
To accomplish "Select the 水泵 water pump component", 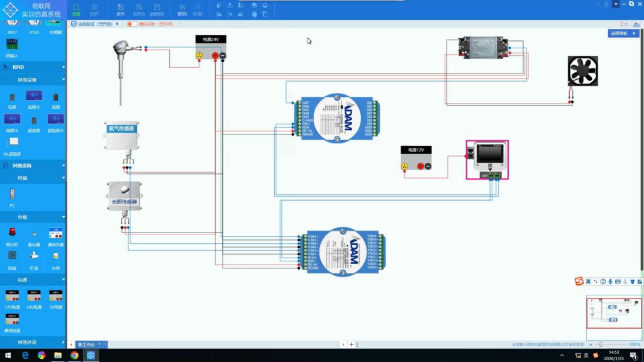I will 55,257.
